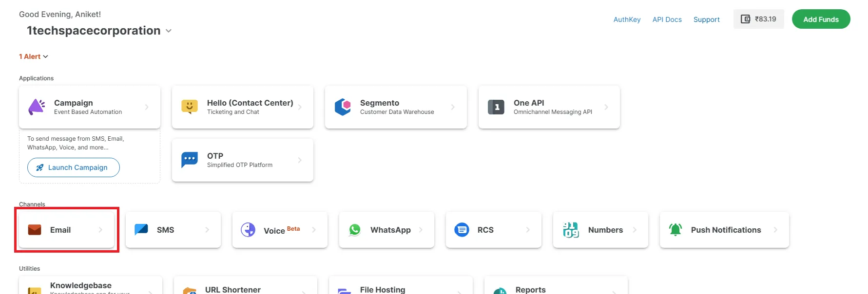Click the Push Notifications bell icon
This screenshot has height=294, width=868.
[x=675, y=230]
